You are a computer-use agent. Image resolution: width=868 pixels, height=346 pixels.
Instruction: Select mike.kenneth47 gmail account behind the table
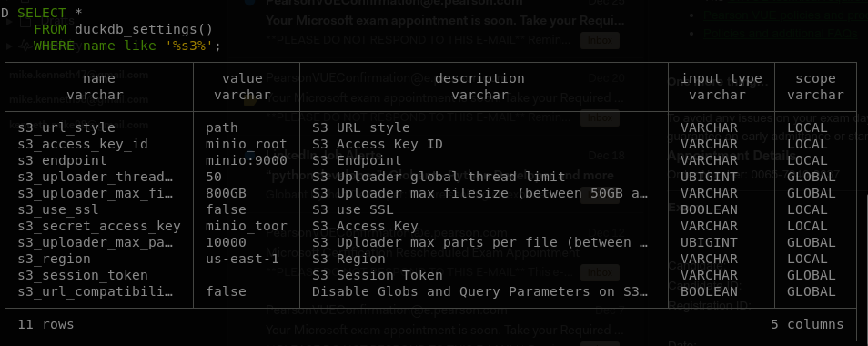tap(79, 75)
